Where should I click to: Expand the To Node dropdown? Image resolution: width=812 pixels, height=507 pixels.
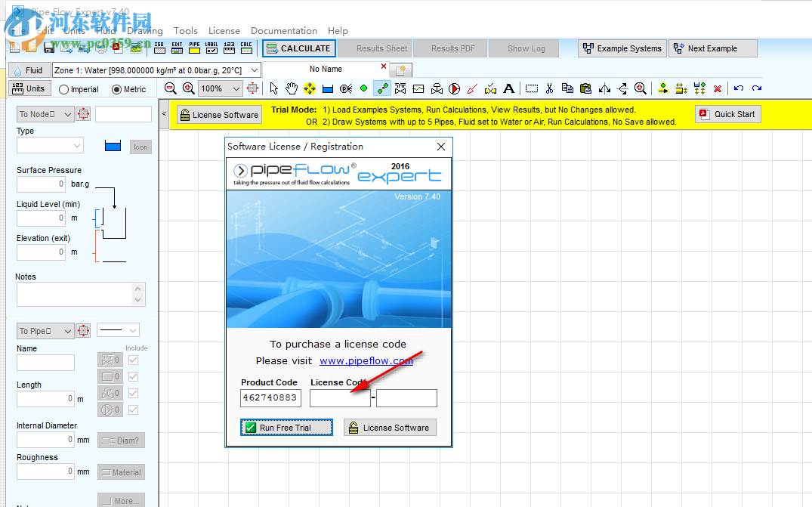coord(68,114)
